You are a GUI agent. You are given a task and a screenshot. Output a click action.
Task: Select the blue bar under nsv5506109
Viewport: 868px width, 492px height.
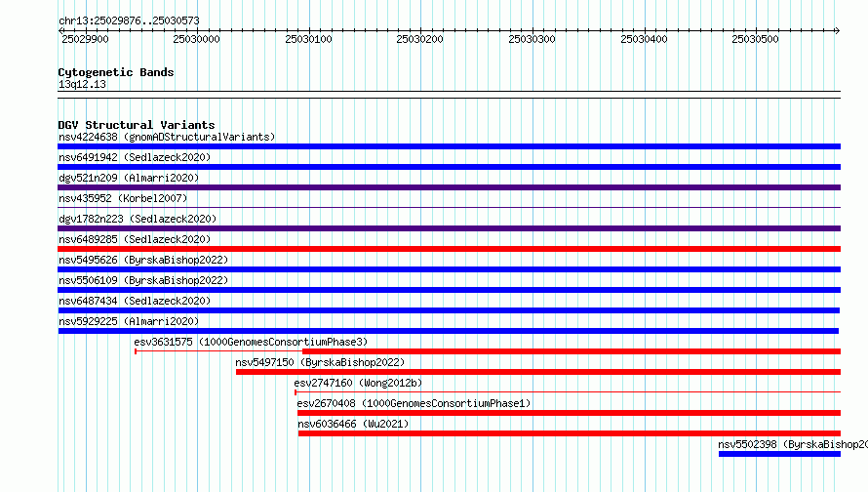click(449, 290)
